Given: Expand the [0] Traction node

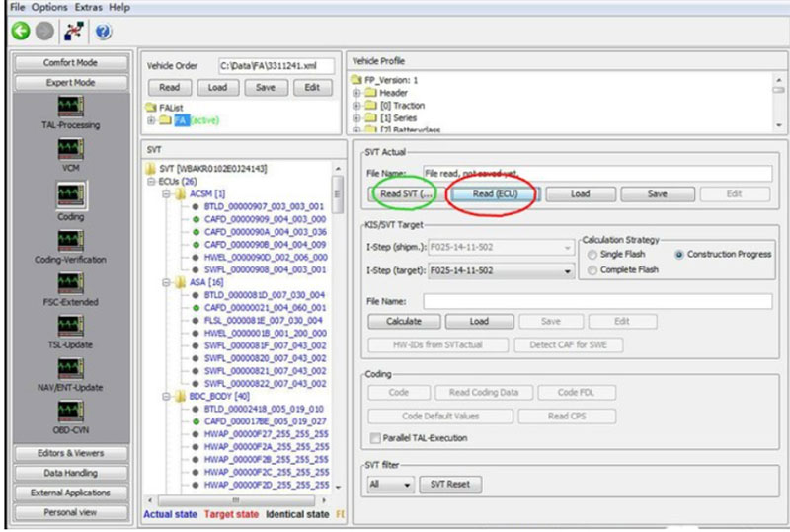Looking at the screenshot, I should [x=356, y=106].
